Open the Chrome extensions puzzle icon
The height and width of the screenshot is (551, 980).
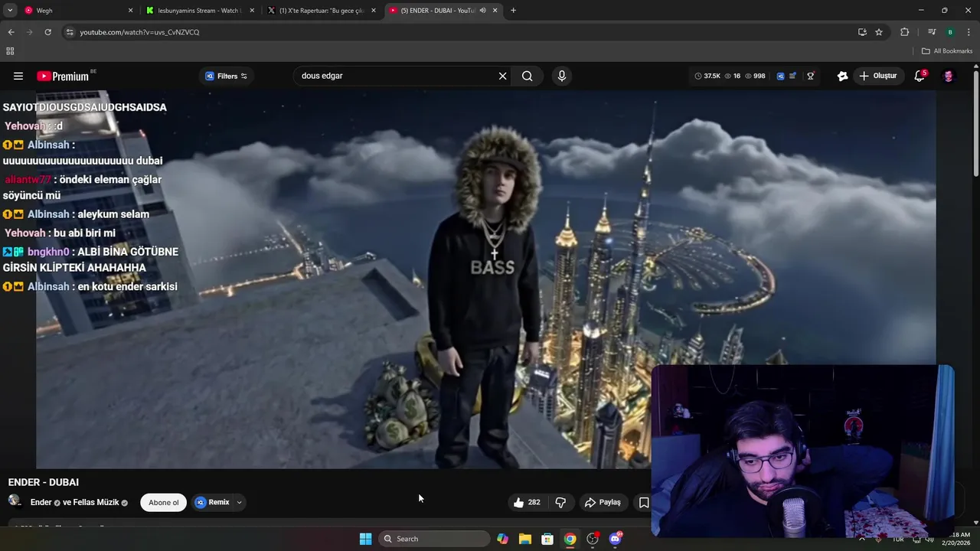click(x=905, y=32)
